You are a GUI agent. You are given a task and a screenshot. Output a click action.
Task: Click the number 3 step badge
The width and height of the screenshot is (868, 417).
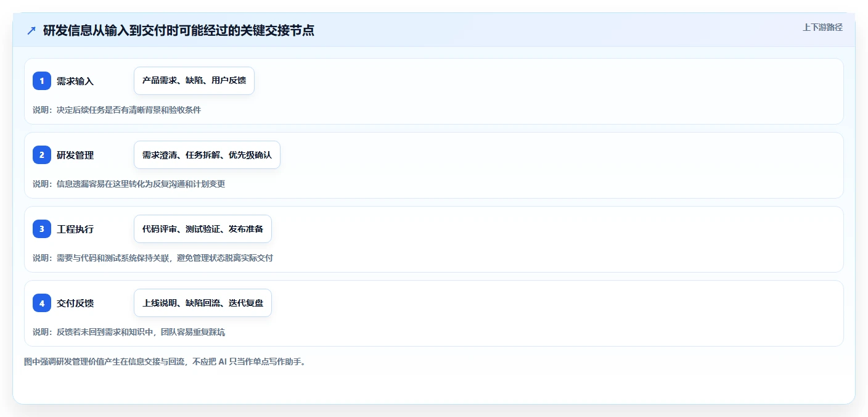(42, 229)
